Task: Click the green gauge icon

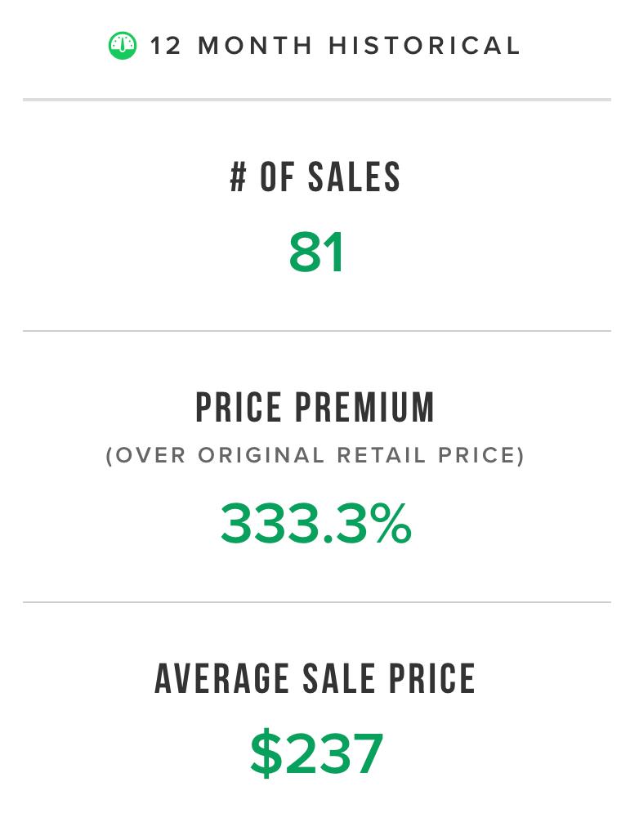Action: (123, 46)
